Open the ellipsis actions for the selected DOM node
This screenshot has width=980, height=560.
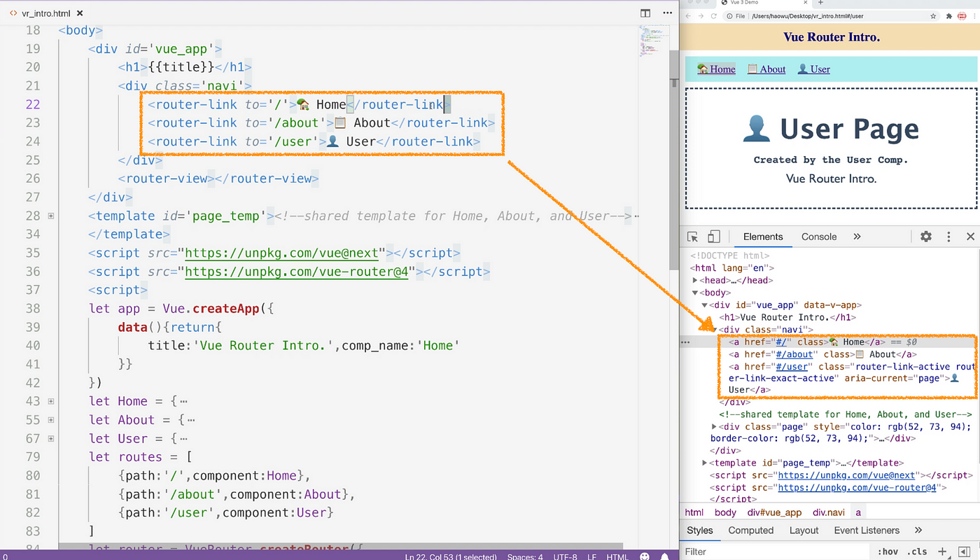coord(685,342)
